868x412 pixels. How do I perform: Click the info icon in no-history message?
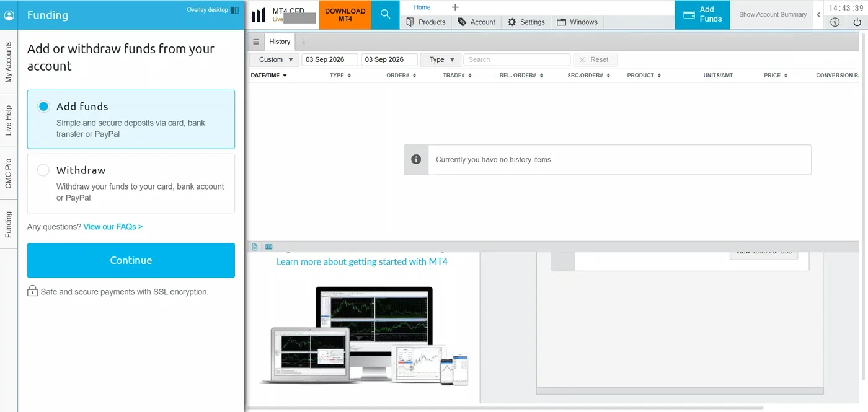click(416, 159)
